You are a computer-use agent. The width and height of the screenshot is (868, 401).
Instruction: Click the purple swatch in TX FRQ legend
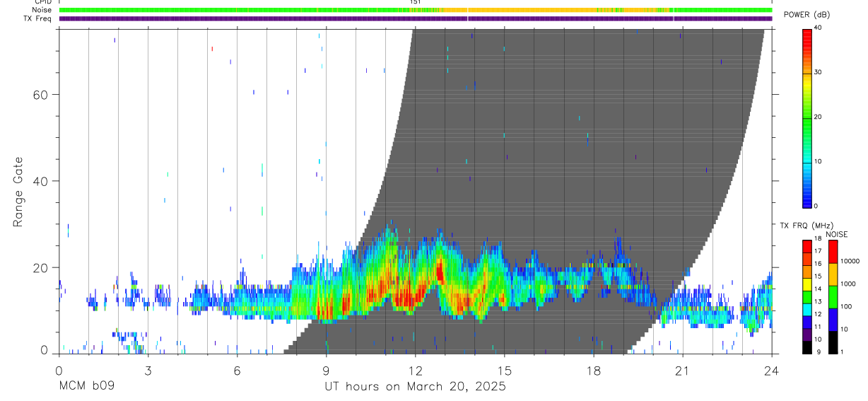click(x=807, y=334)
